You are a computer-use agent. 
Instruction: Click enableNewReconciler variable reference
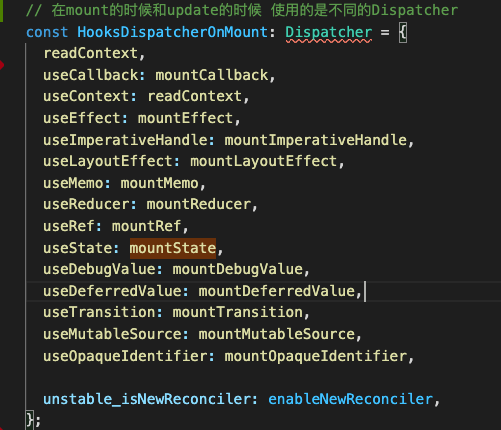(350, 399)
